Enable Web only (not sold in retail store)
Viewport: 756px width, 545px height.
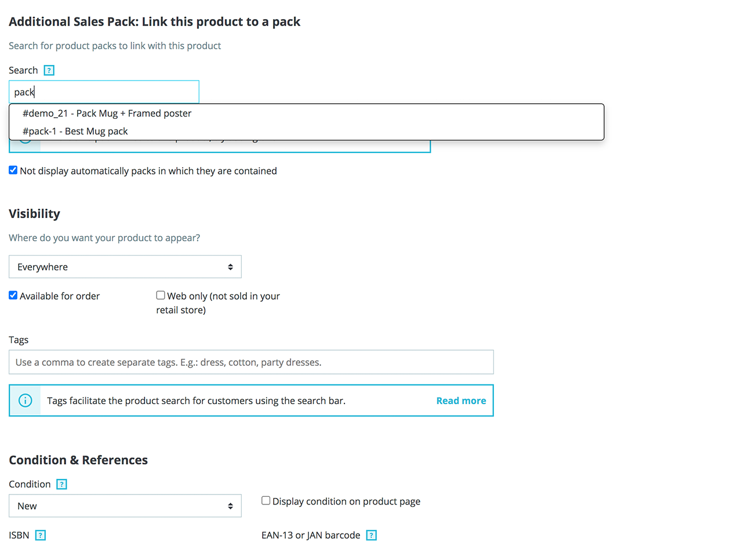tap(161, 295)
